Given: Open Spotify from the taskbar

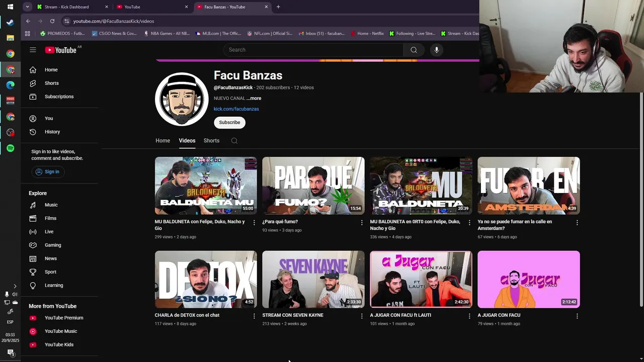Looking at the screenshot, I should pyautogui.click(x=10, y=148).
